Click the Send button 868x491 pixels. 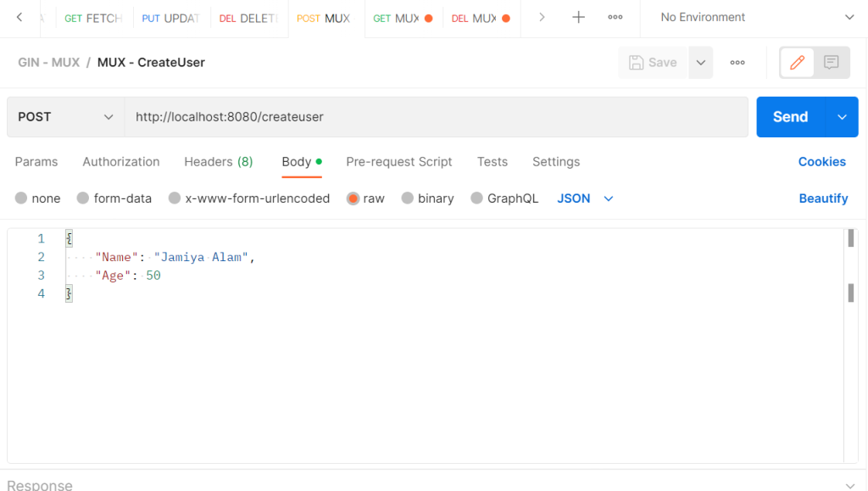point(789,116)
